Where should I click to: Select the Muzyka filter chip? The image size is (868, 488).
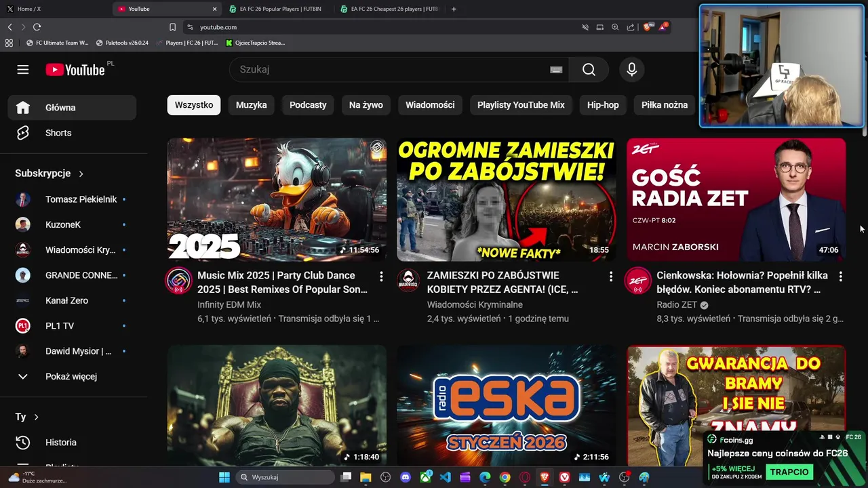pyautogui.click(x=251, y=105)
